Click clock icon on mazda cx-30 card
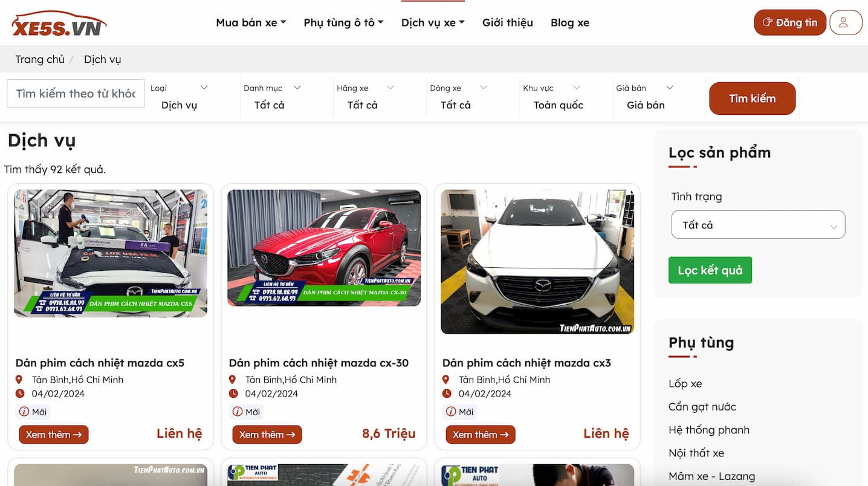 (233, 394)
